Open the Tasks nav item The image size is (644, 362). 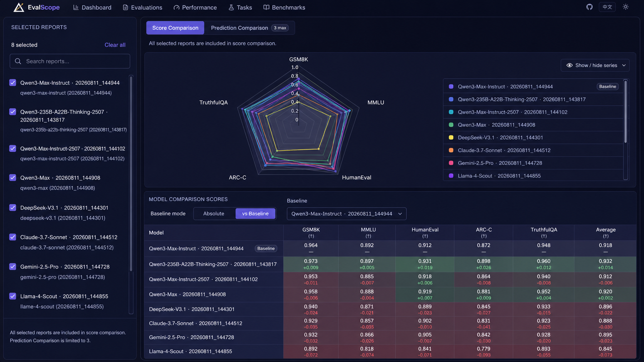pyautogui.click(x=240, y=7)
